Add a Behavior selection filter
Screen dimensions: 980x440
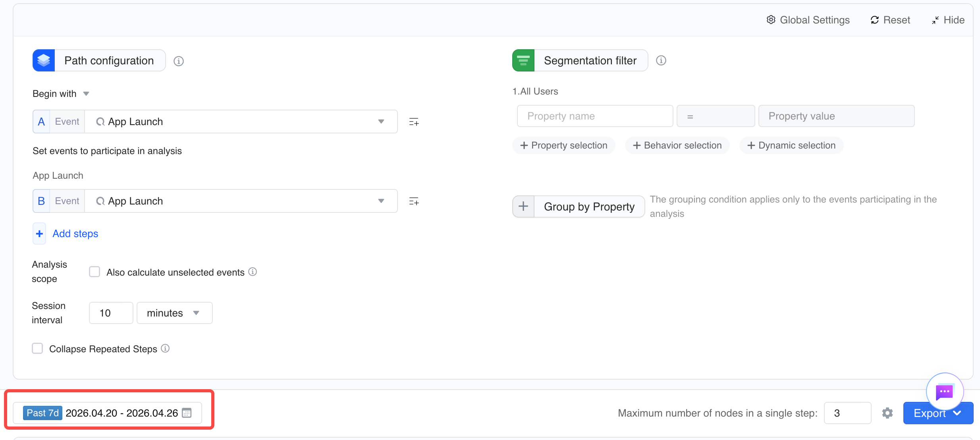coord(677,145)
